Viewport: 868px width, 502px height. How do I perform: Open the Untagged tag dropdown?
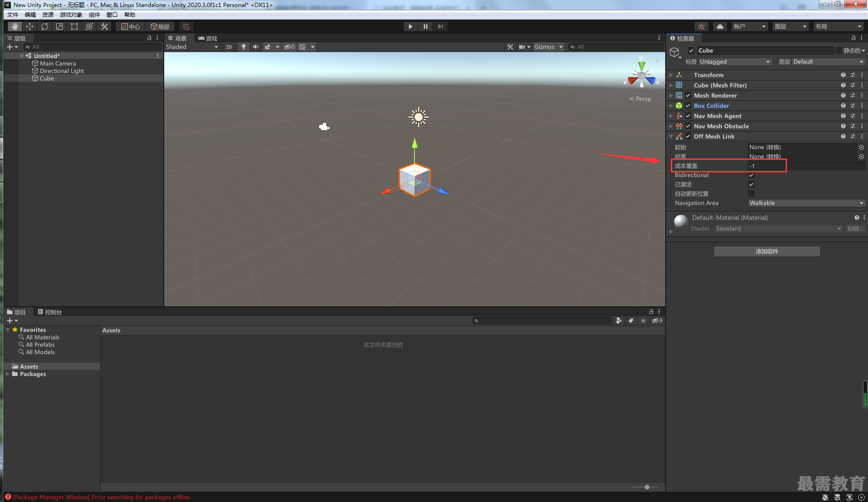coord(735,62)
